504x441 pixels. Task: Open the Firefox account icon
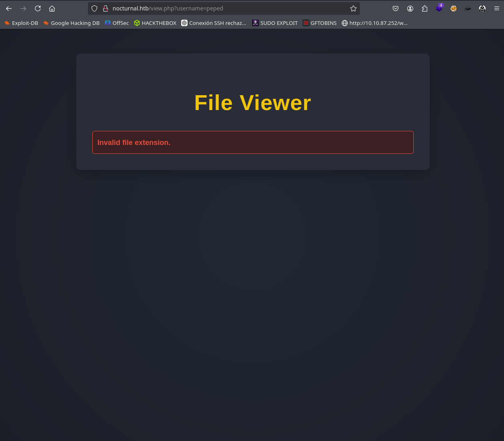point(410,8)
